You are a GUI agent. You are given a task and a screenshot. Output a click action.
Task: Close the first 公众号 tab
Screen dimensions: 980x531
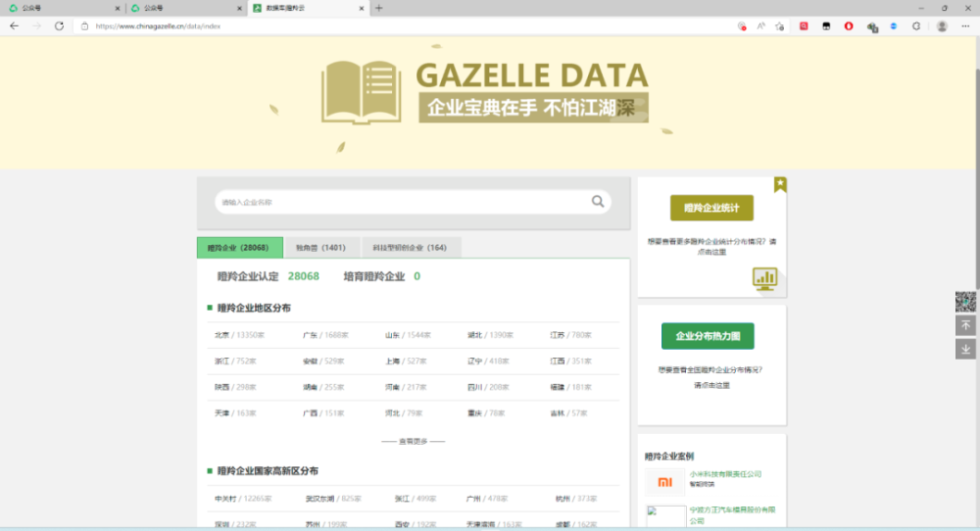[118, 8]
